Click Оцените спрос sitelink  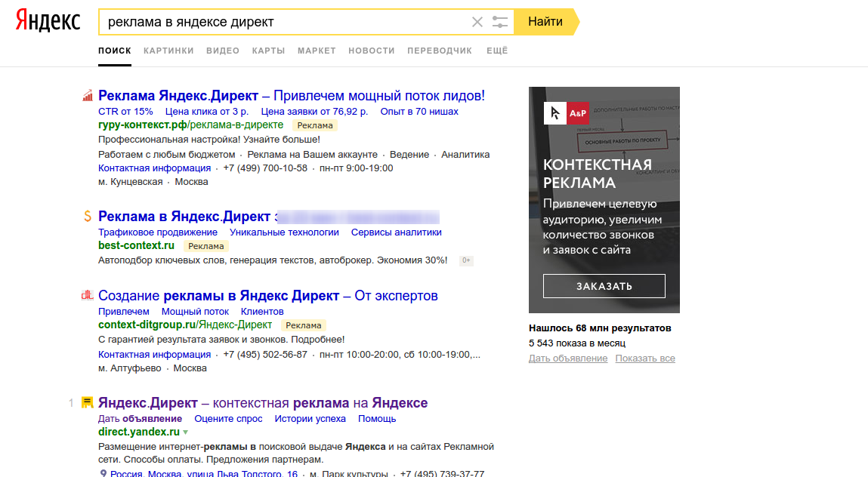228,419
